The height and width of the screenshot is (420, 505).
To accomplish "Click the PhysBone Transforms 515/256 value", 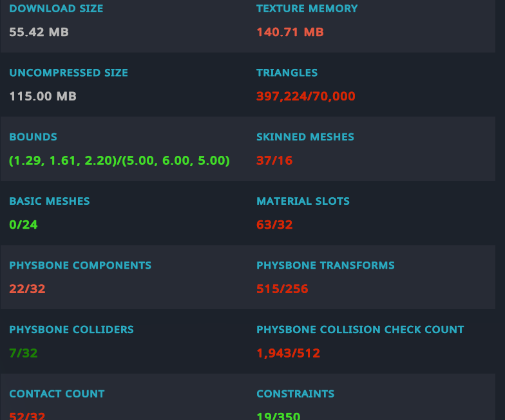I will pos(282,289).
